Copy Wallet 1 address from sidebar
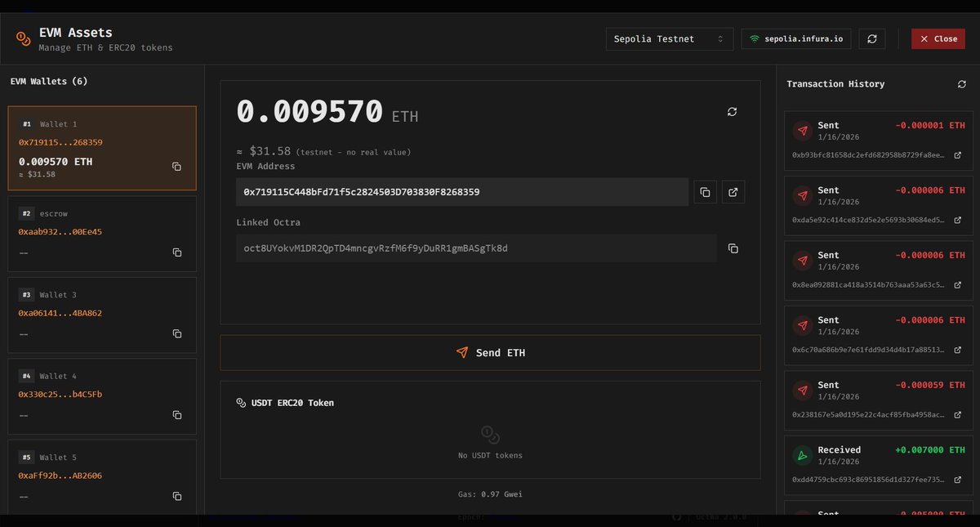 coord(176,167)
